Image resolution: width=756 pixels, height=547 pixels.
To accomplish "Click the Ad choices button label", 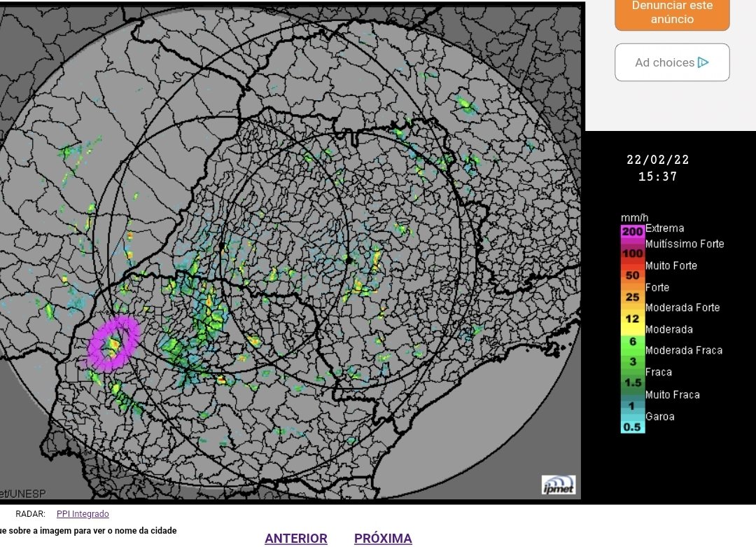I will (664, 62).
